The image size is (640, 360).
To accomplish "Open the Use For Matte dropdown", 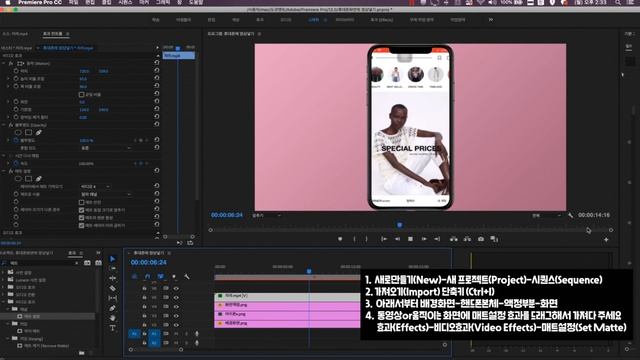I will [x=106, y=194].
